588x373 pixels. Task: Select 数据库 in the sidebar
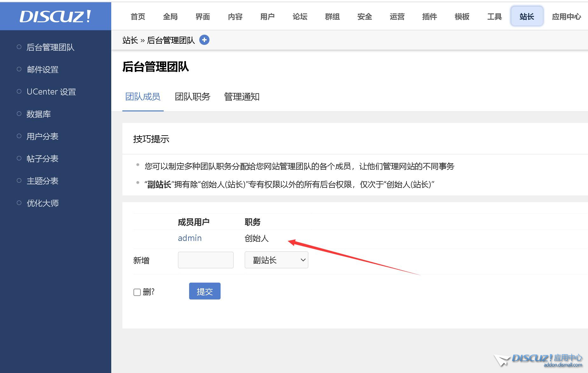pyautogui.click(x=39, y=114)
